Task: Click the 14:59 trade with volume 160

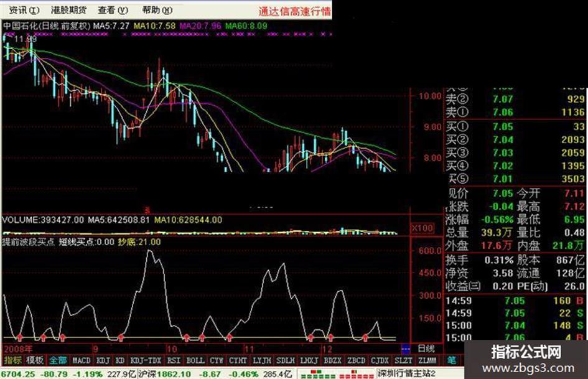Action: tap(515, 301)
